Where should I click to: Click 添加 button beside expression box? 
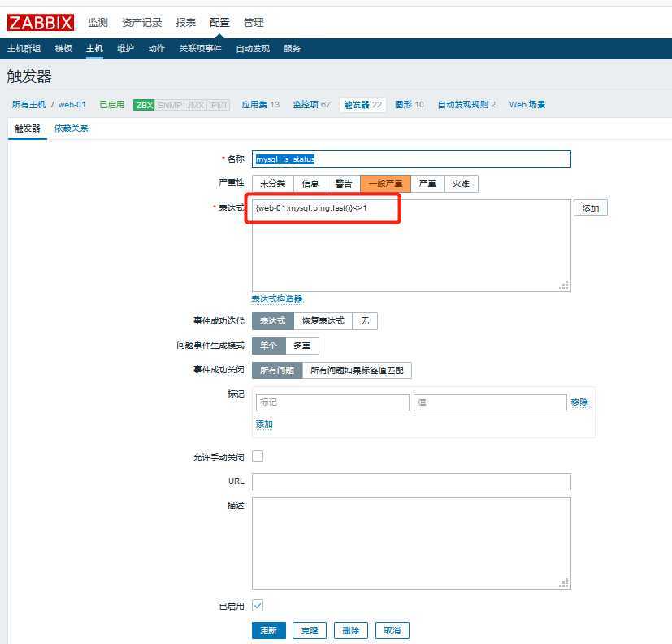pos(591,208)
